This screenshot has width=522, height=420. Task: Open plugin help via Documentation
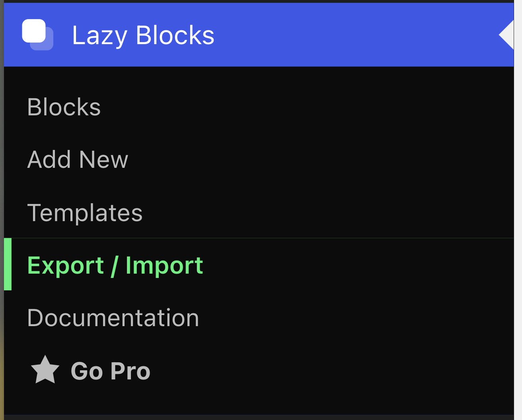113,318
